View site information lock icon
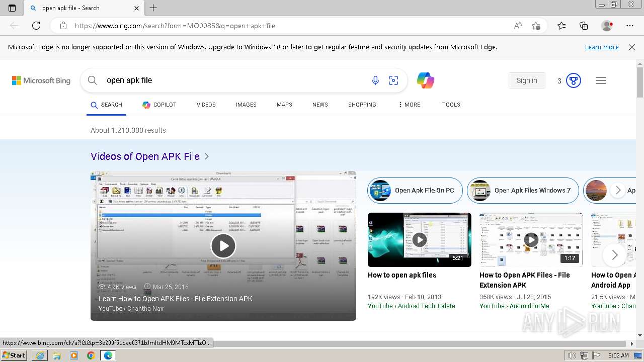This screenshot has height=362, width=644. point(63,26)
